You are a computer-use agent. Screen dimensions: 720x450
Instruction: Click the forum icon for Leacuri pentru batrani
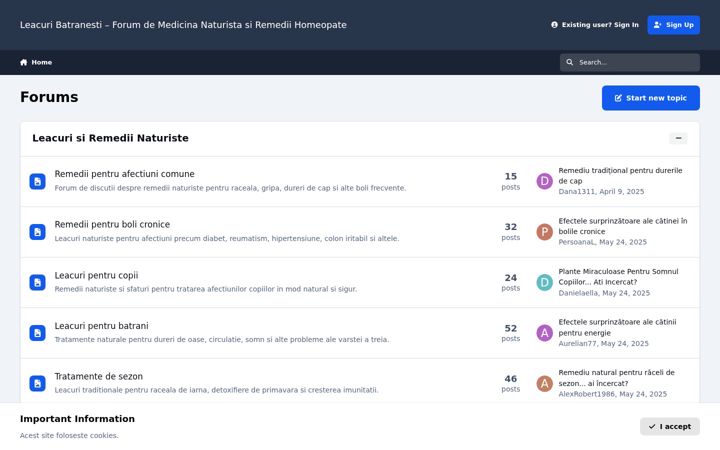pos(38,333)
